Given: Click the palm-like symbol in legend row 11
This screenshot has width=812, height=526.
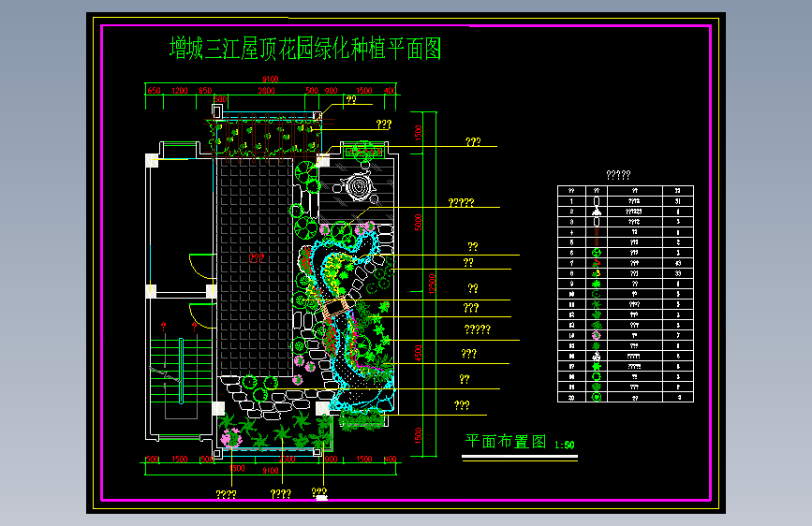Looking at the screenshot, I should click(597, 304).
